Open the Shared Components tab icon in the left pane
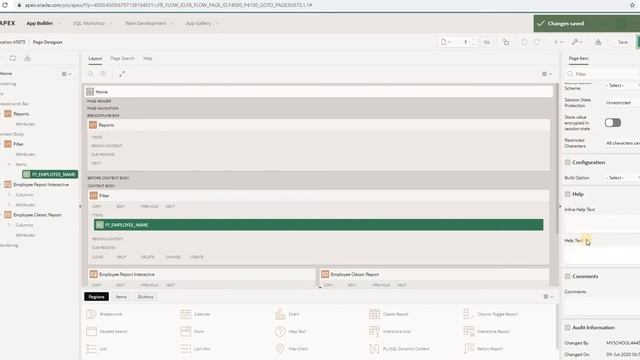This screenshot has width=640, height=360. pyautogui.click(x=27, y=58)
